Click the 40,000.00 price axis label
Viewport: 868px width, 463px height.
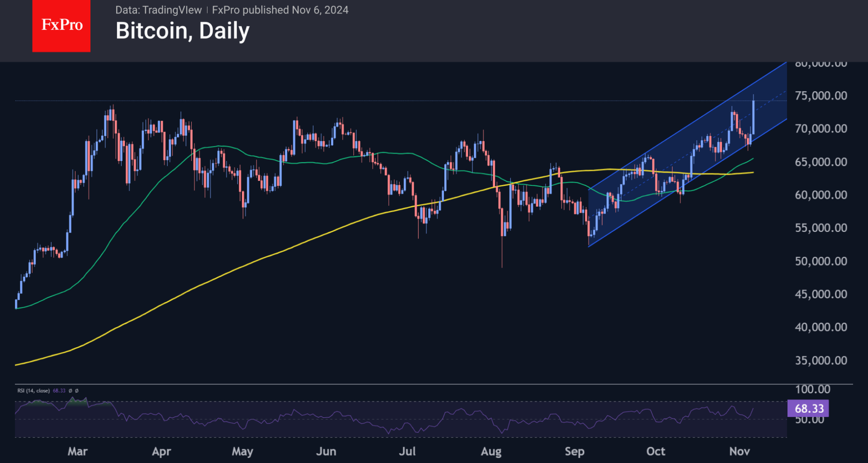pyautogui.click(x=821, y=327)
